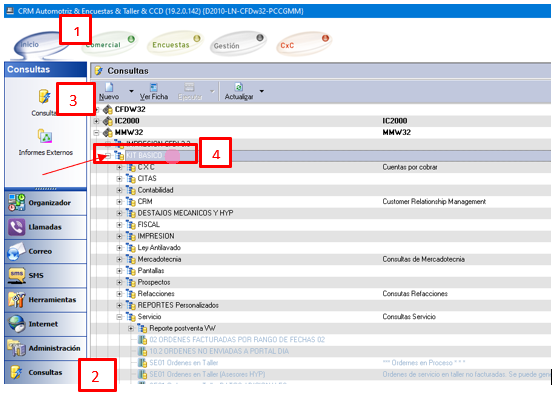
Task: Open the SMS section
Action: pos(45,275)
